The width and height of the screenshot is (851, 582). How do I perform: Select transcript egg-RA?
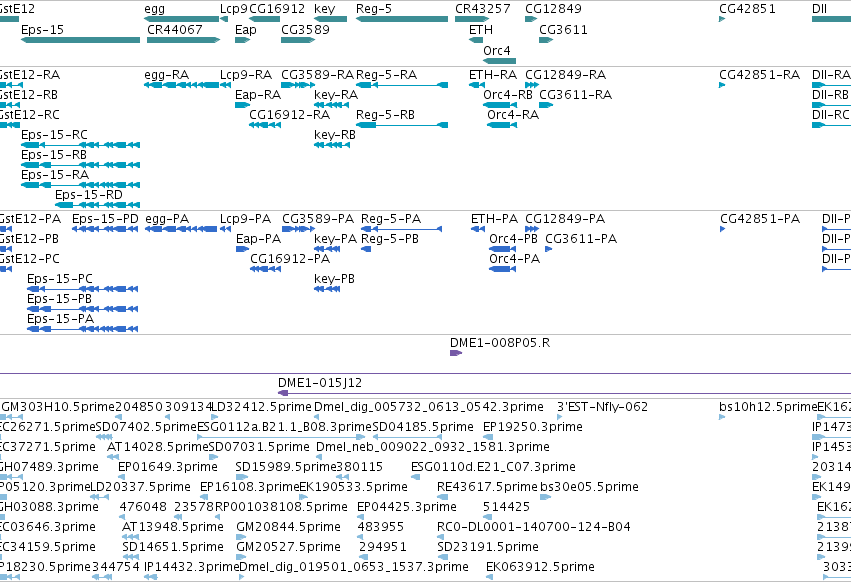coord(182,85)
